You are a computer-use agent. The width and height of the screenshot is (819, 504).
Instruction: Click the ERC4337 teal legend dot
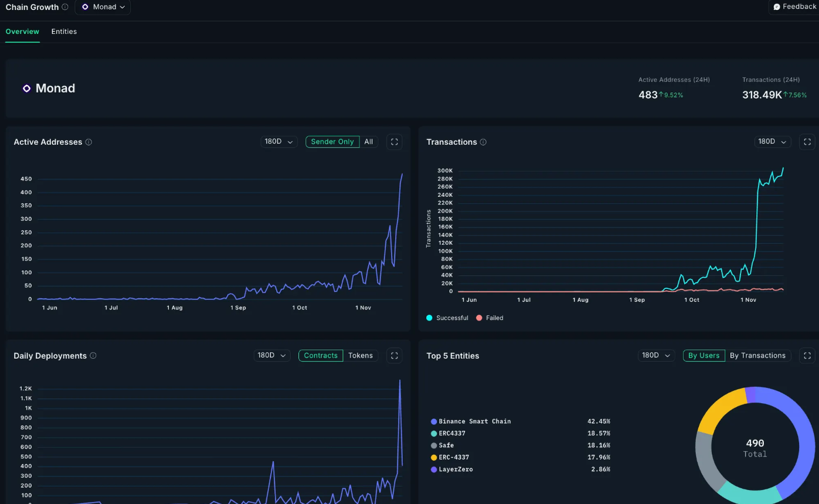(x=434, y=434)
